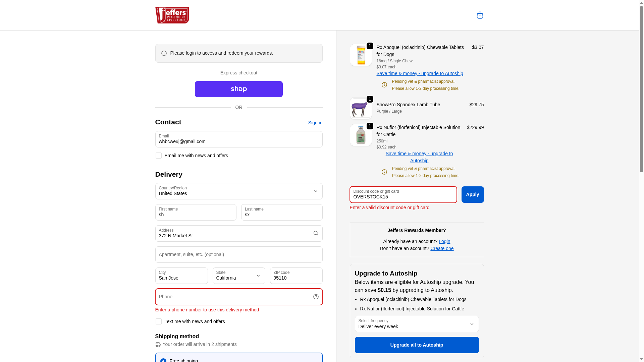Click the Sign in link
644x362 pixels.
click(x=315, y=123)
